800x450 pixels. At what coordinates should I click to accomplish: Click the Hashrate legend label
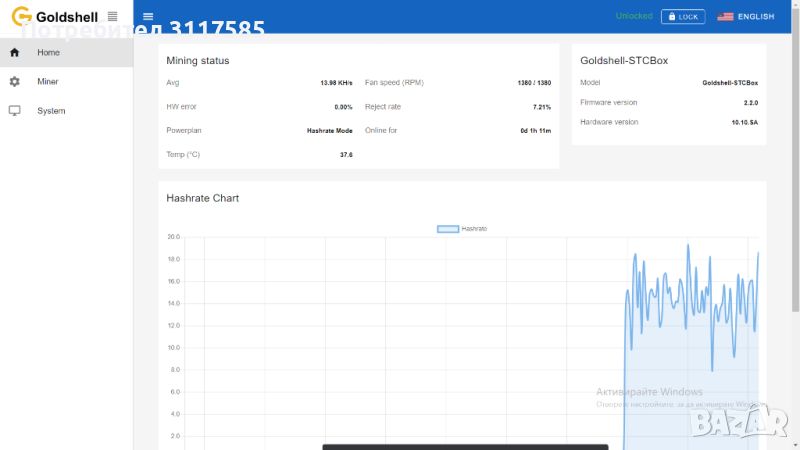click(474, 229)
